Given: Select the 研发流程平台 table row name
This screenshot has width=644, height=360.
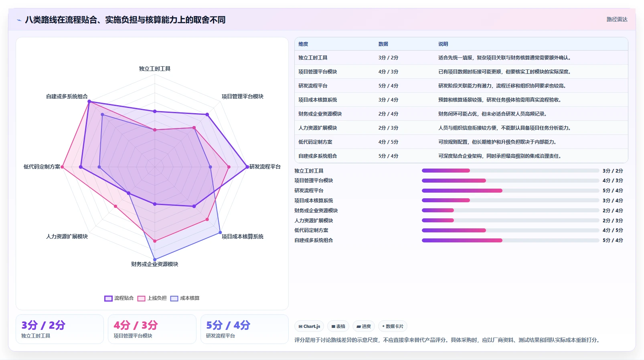Looking at the screenshot, I should 313,86.
